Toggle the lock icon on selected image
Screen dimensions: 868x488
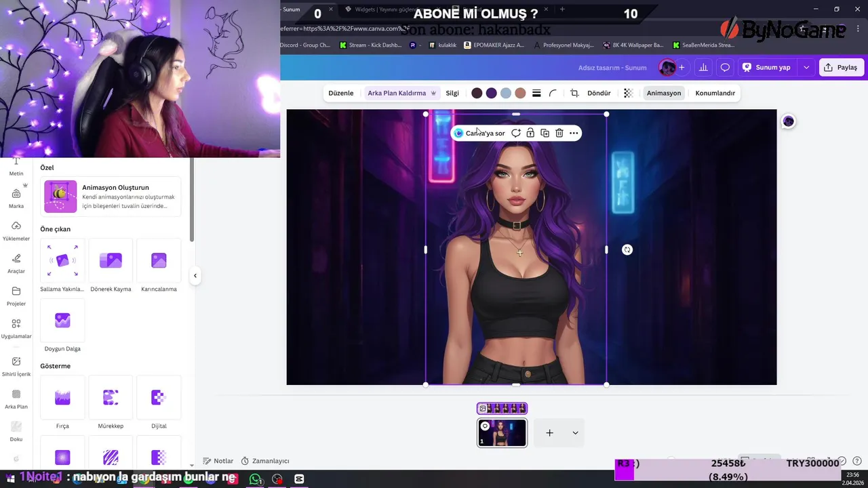click(x=530, y=133)
